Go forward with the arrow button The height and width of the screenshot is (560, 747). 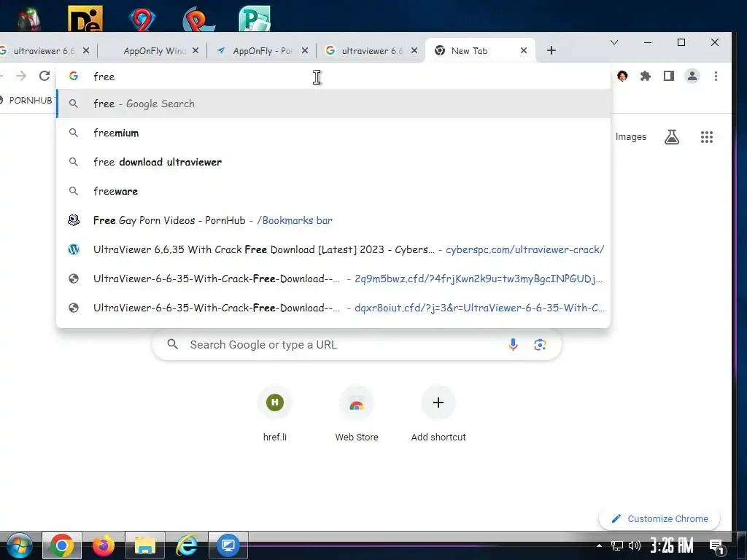21,76
